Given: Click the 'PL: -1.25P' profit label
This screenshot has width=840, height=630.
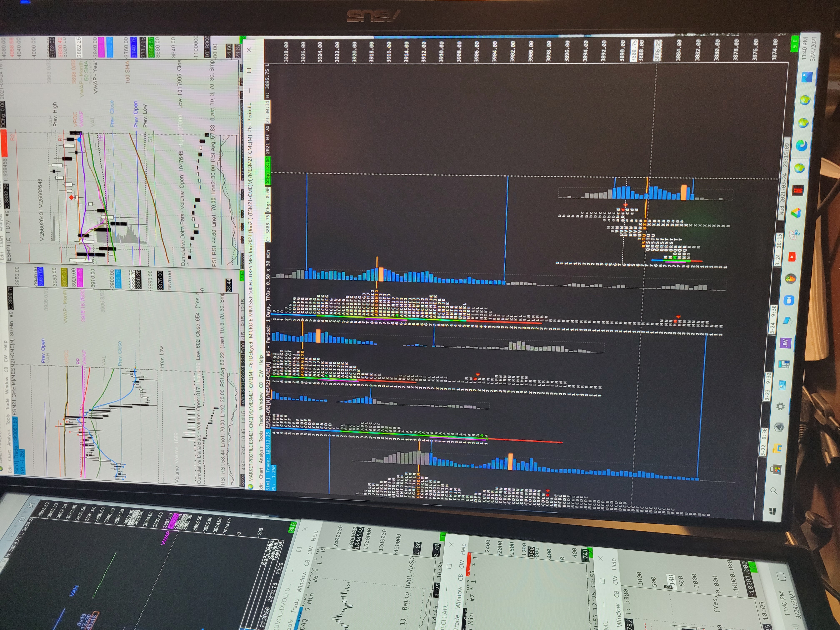Looking at the screenshot, I should (x=273, y=477).
